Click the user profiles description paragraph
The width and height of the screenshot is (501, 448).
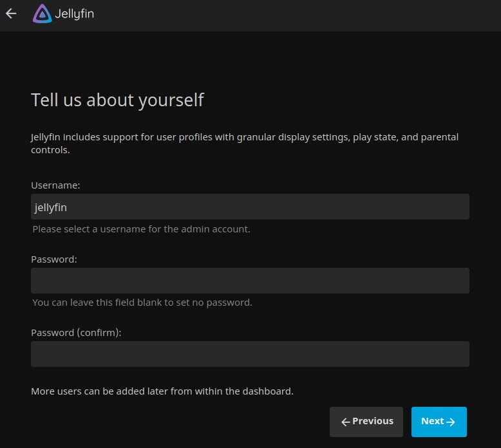coord(245,144)
